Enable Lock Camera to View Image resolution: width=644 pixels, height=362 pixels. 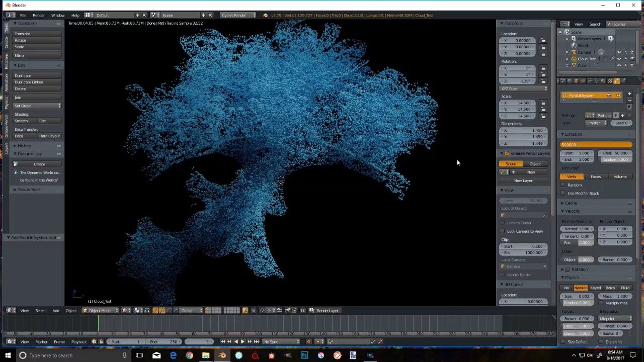click(x=502, y=231)
